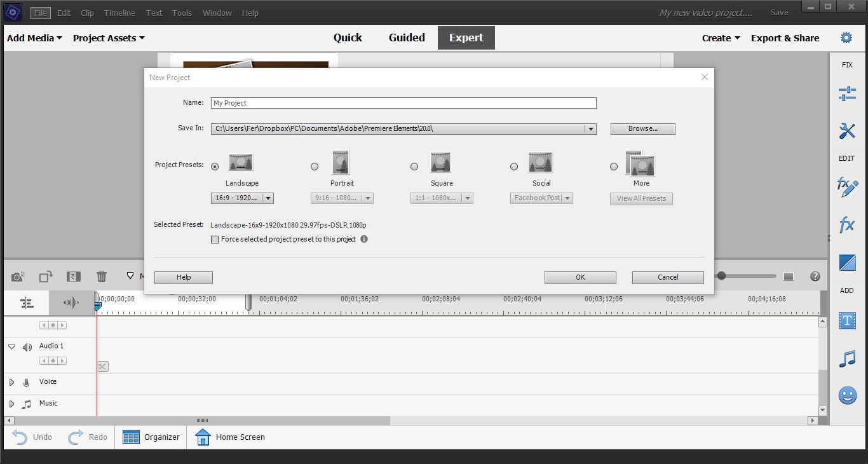Select the Square preset radio button
The image size is (868, 464).
pyautogui.click(x=414, y=167)
